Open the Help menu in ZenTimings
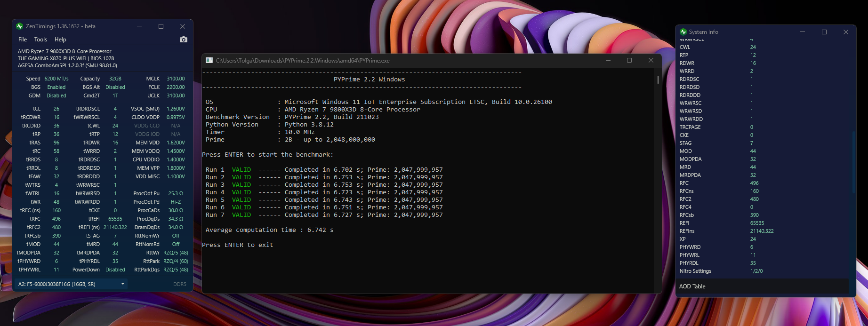The height and width of the screenshot is (326, 868). tap(60, 40)
